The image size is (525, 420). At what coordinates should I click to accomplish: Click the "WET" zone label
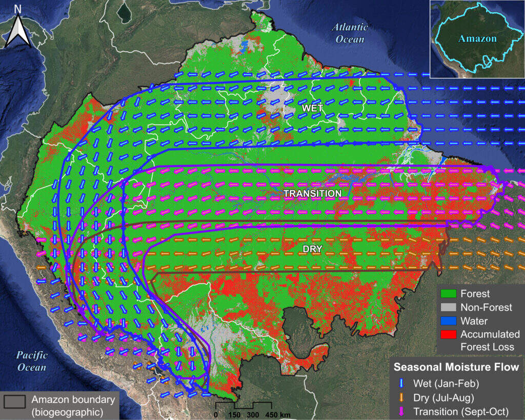(x=312, y=108)
